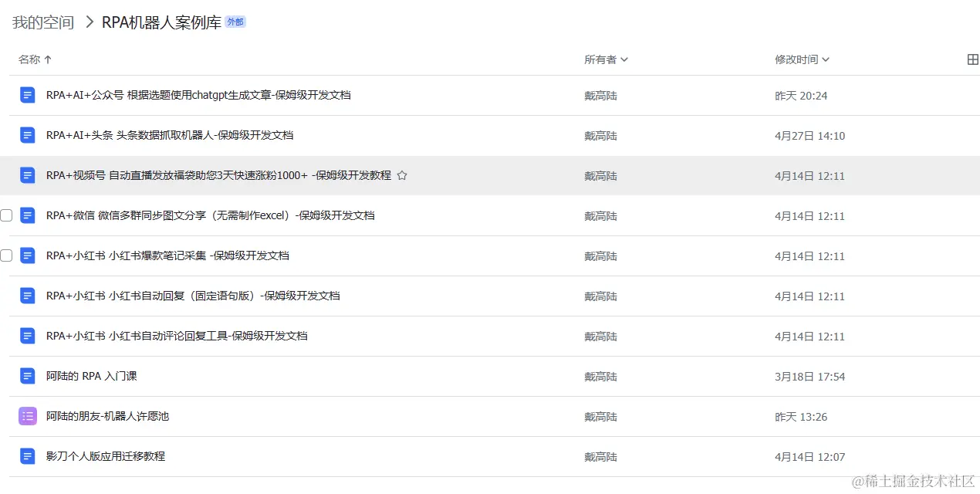
Task: Click the doc icon for 影刀个人版应用迁移教程
Action: coord(28,456)
